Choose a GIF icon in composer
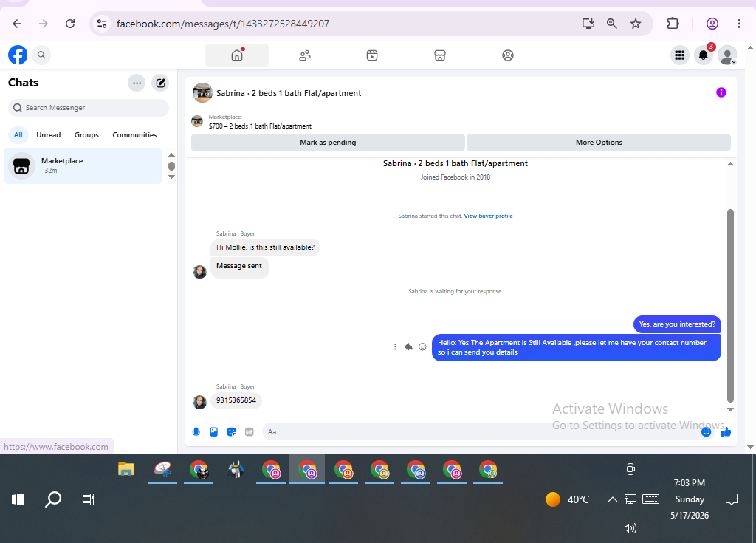 pos(250,432)
